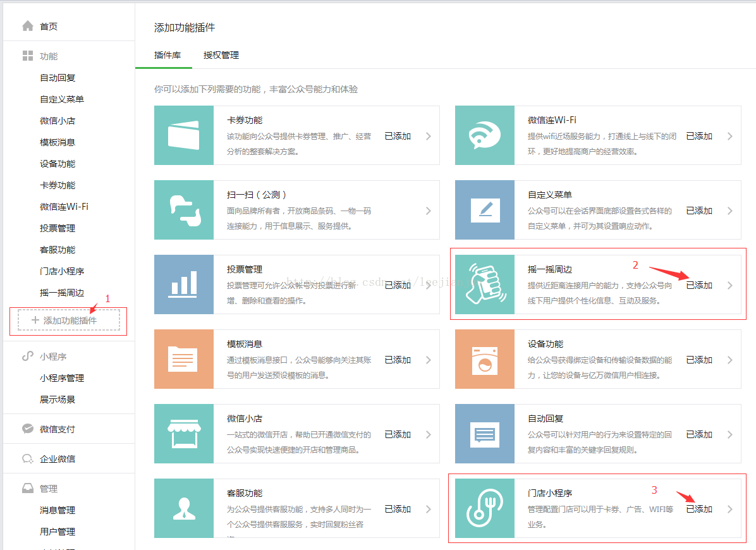756x550 pixels.
Task: Click the 功能 grid icon in sidebar
Action: pos(28,56)
